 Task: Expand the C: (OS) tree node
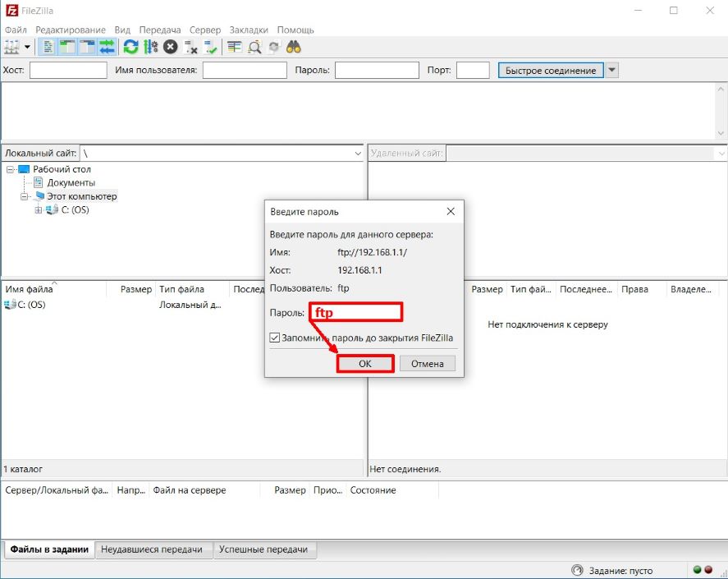(x=39, y=210)
